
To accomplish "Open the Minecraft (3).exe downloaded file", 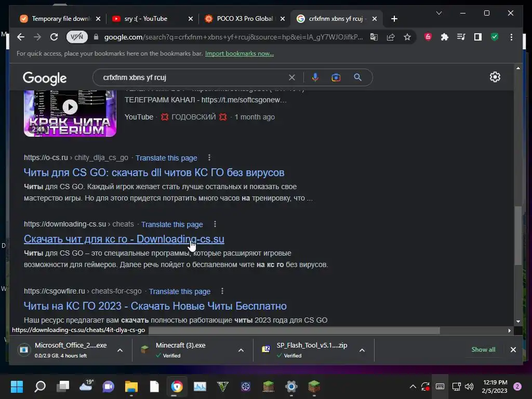I will [x=186, y=350].
